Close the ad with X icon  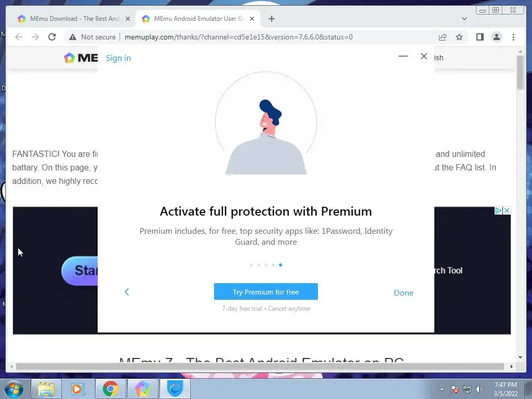click(507, 211)
